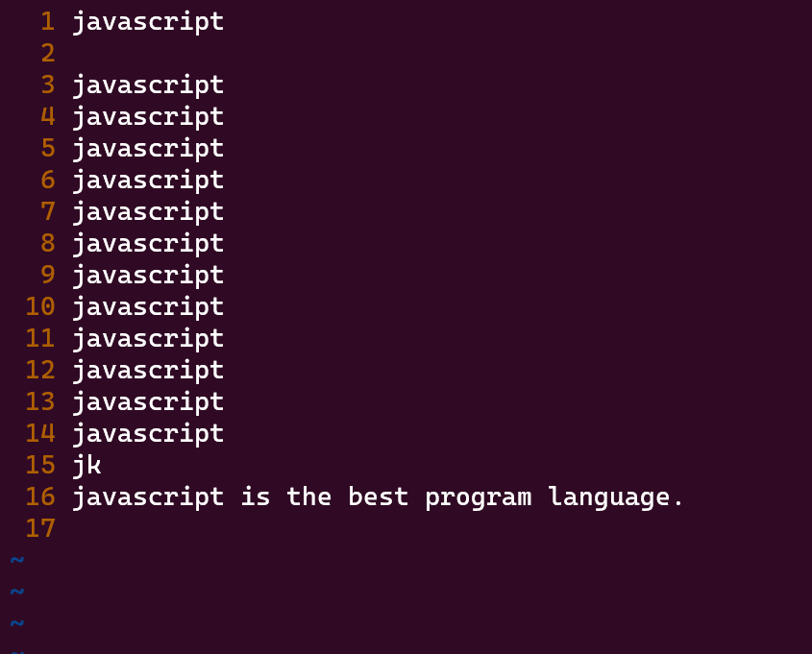Place cursor on "javascript" in line 7
Image resolution: width=812 pixels, height=654 pixels.
tap(147, 211)
